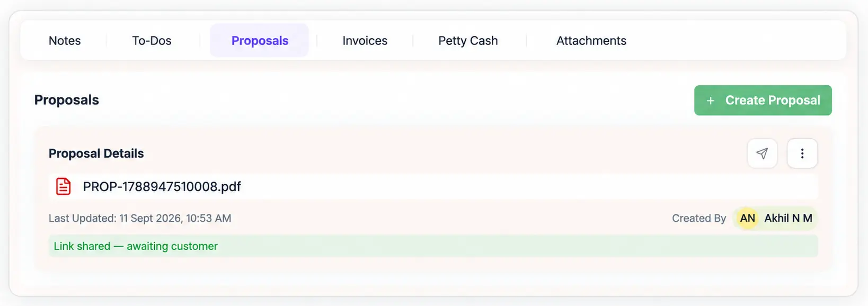Click the Create Proposal button
Image resolution: width=868 pixels, height=306 pixels.
click(763, 100)
